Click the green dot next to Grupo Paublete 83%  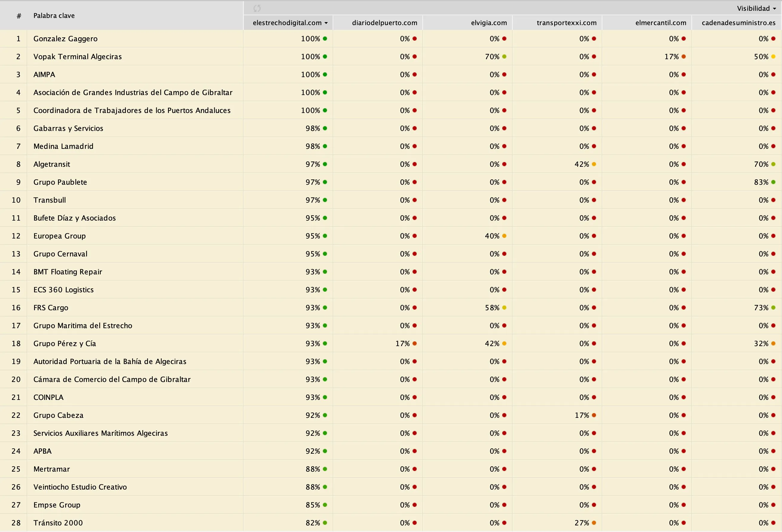coord(773,182)
